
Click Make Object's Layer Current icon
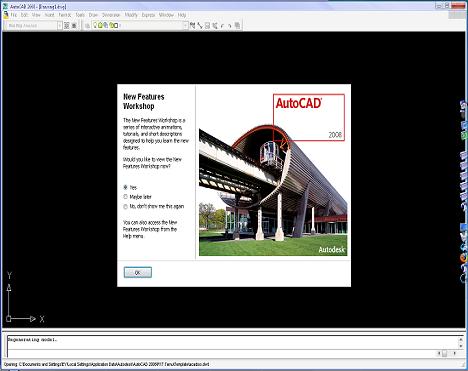[x=192, y=26]
